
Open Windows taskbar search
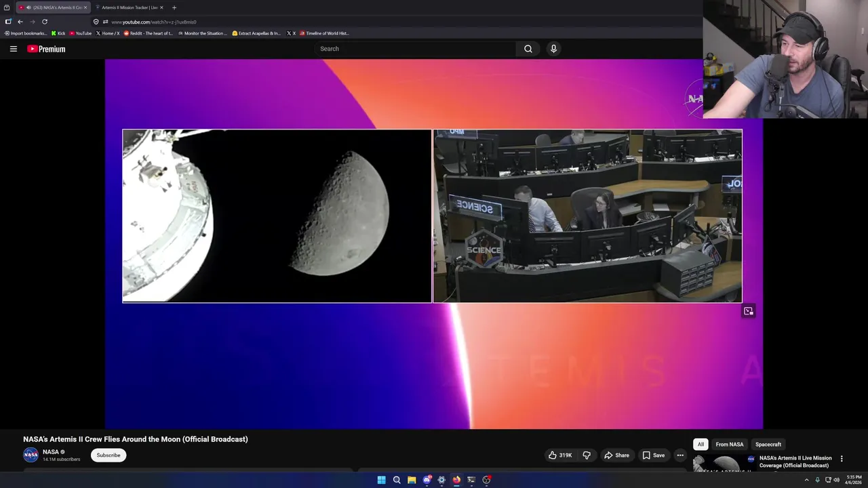pyautogui.click(x=397, y=480)
